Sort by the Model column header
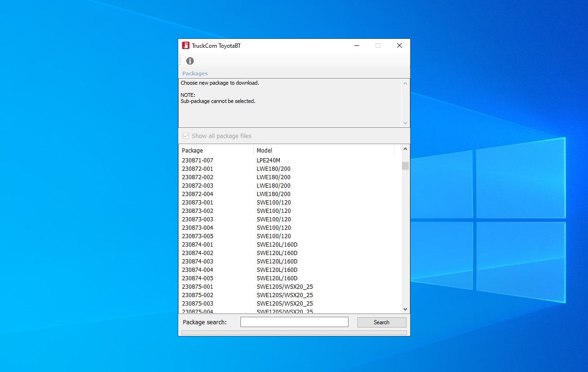This screenshot has width=588, height=372. click(324, 151)
